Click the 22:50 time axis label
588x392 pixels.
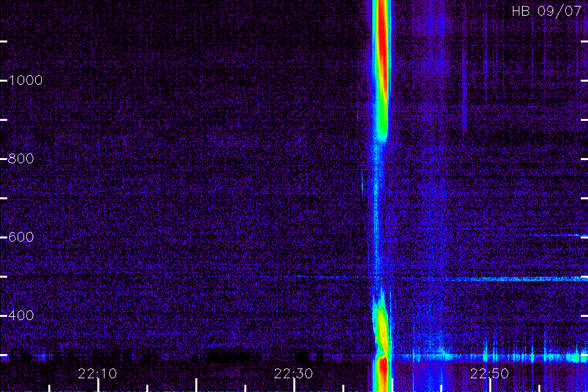click(x=489, y=373)
